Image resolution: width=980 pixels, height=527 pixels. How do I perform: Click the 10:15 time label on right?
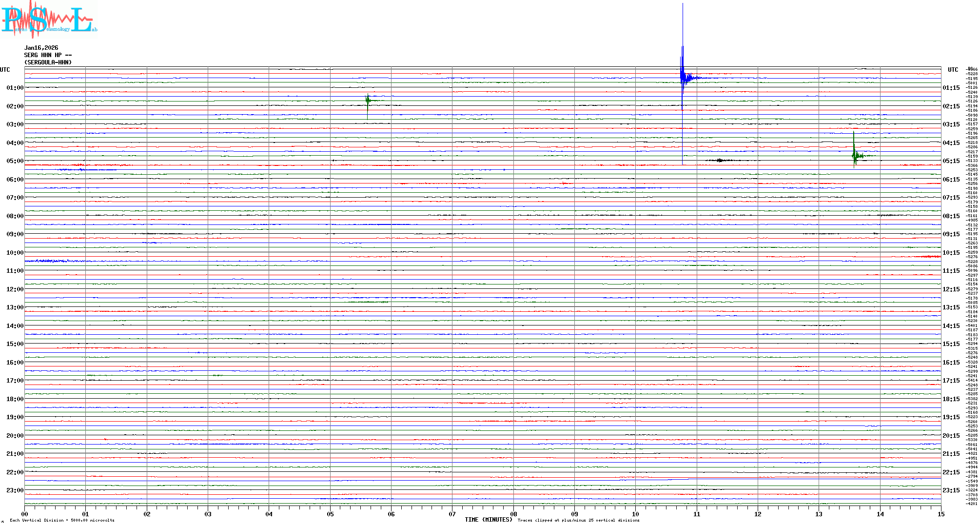click(951, 253)
